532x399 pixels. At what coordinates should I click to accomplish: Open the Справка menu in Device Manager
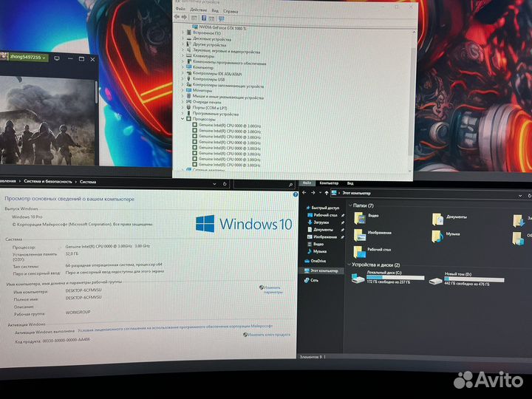click(x=231, y=11)
